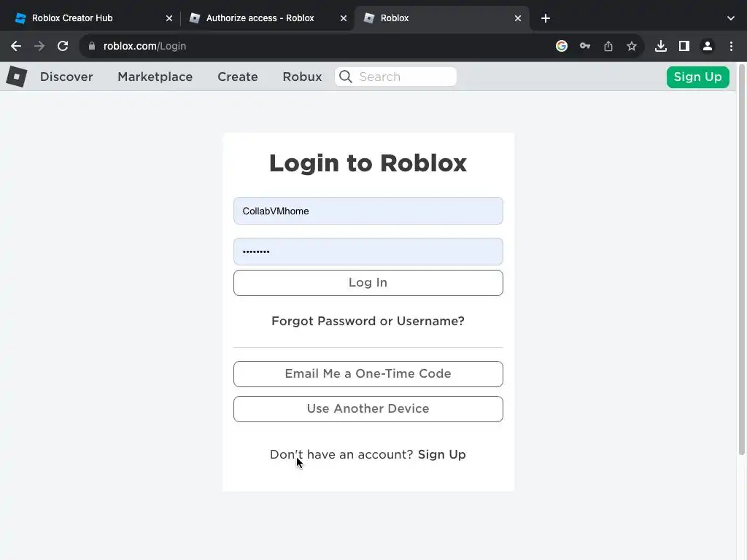747x560 pixels.
Task: Bookmark this page with star icon
Action: click(632, 46)
